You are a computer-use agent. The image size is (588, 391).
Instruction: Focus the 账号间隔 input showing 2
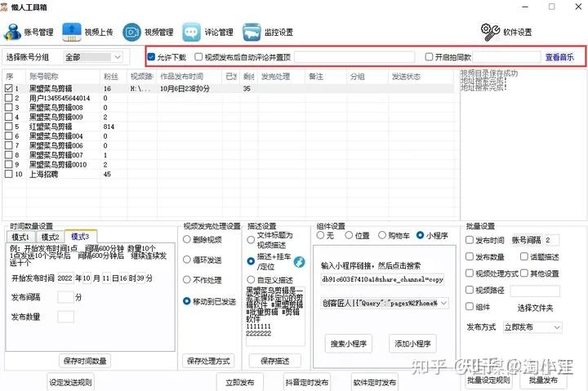551,240
